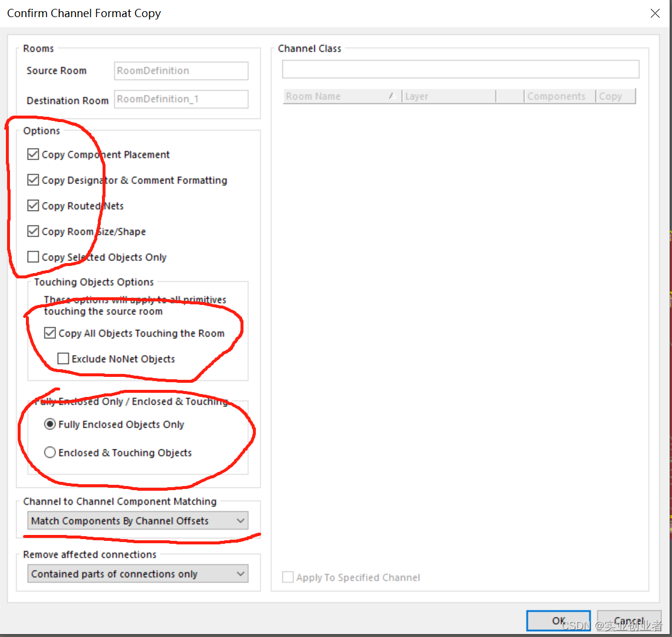Click the Copy column header
The image size is (672, 637).
615,97
